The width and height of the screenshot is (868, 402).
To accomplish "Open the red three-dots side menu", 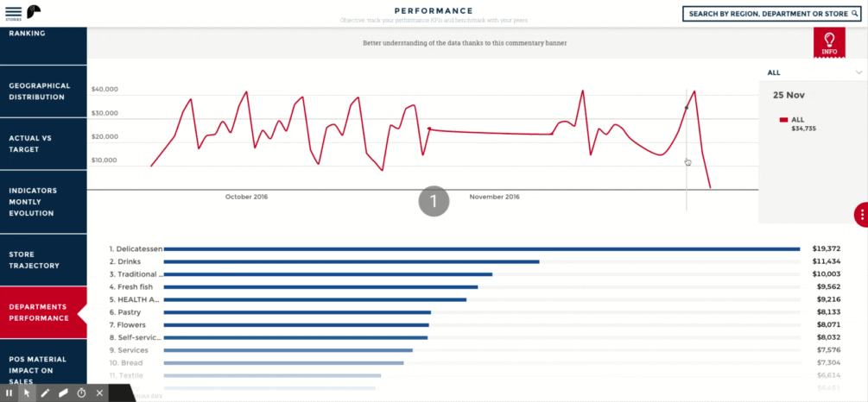I will point(861,215).
